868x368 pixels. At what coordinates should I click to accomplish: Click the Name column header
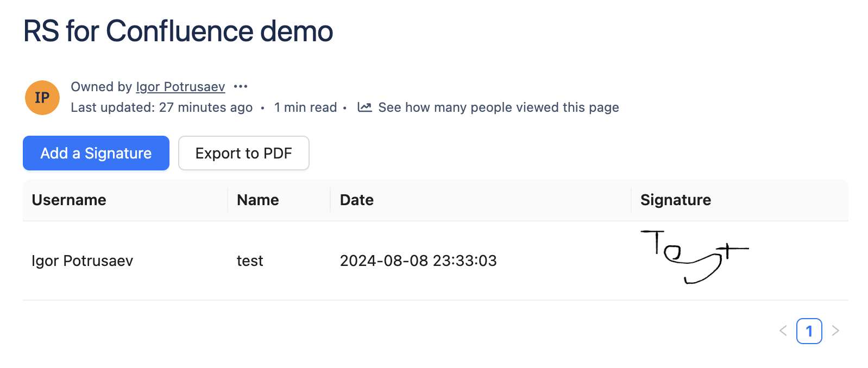(x=257, y=200)
